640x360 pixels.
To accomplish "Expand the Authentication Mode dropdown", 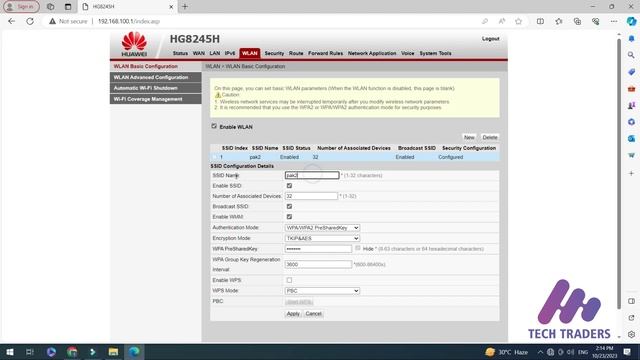I will 322,228.
